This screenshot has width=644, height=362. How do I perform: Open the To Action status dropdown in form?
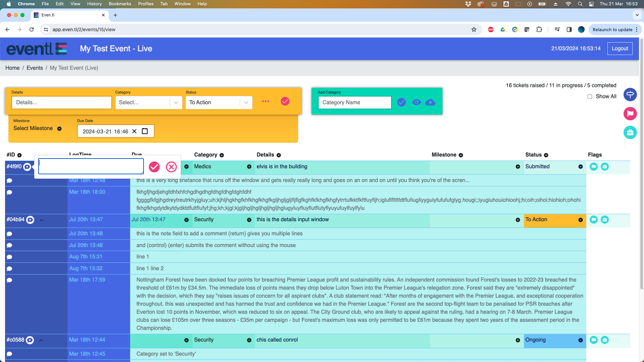[x=219, y=103]
